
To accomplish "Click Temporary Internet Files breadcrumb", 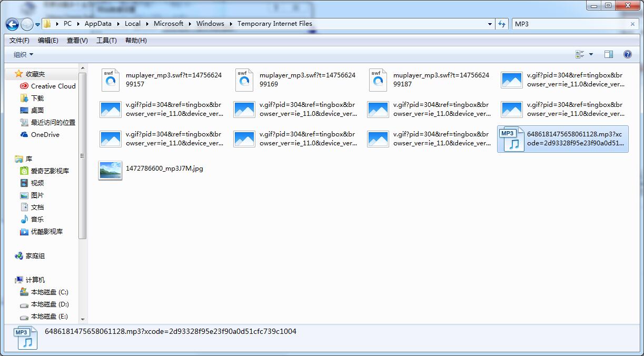I will pyautogui.click(x=275, y=24).
